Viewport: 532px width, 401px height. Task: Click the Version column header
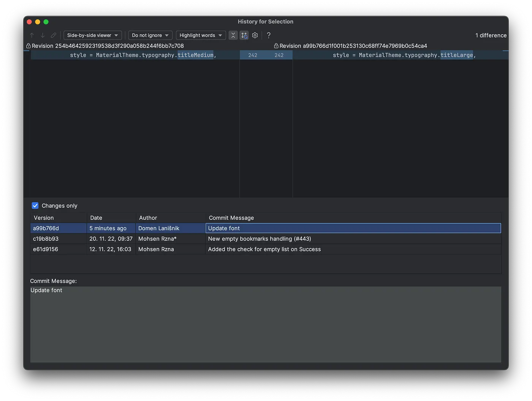44,218
